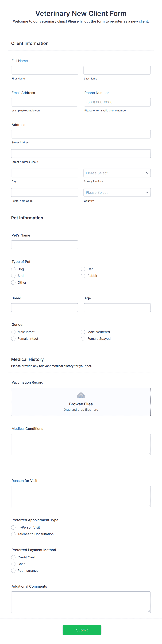Select Cat as Type of Pet
Image resolution: width=162 pixels, height=644 pixels.
click(x=83, y=269)
